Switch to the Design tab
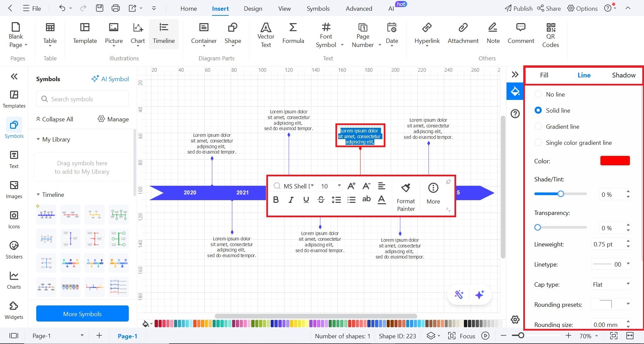644x344 pixels. (x=253, y=9)
